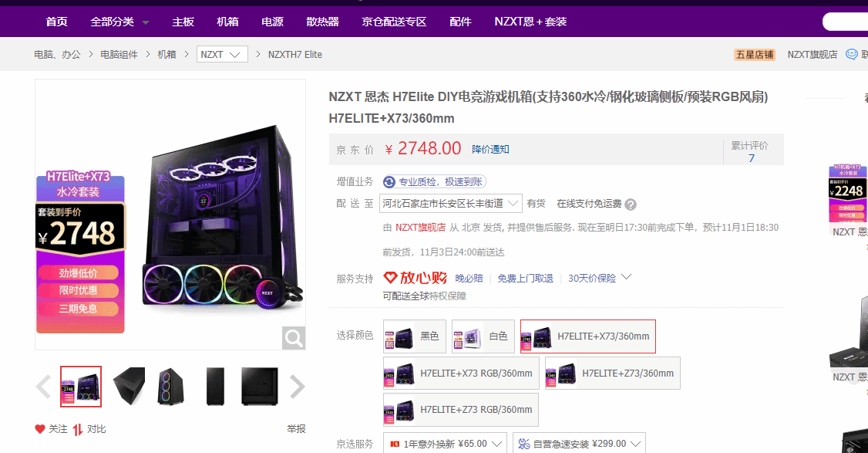This screenshot has height=453, width=868.
Task: Open the delivery address dropdown 河北石家庄市长安区长丰街道
Action: [x=450, y=204]
